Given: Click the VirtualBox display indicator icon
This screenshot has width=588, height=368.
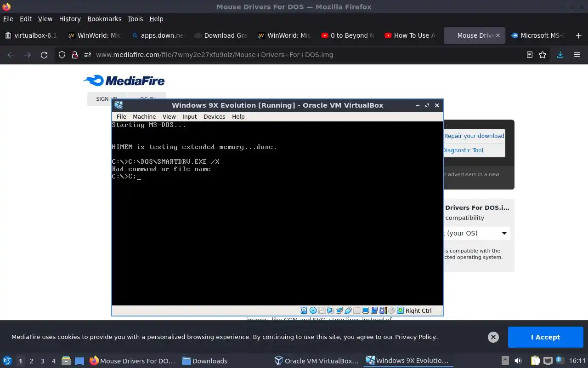Looking at the screenshot, I should pos(366,310).
